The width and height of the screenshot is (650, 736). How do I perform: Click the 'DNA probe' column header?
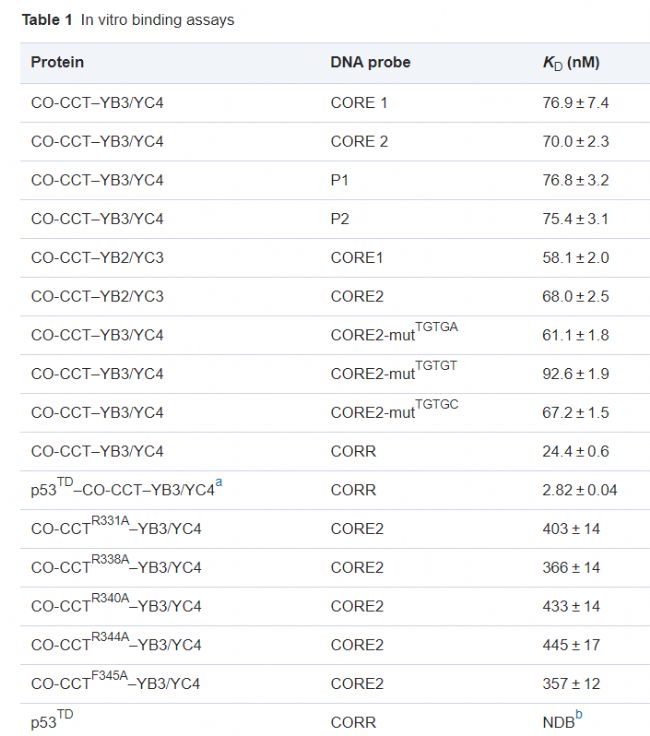(370, 62)
